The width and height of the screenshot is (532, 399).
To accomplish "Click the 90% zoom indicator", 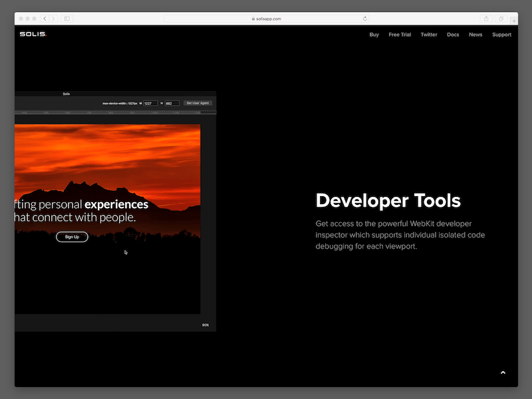I will [205, 325].
